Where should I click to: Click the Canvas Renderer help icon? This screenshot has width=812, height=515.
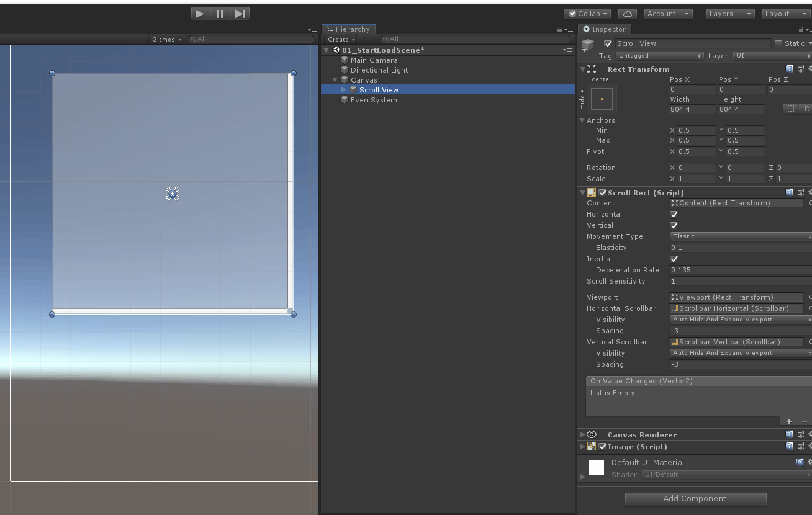pyautogui.click(x=789, y=434)
